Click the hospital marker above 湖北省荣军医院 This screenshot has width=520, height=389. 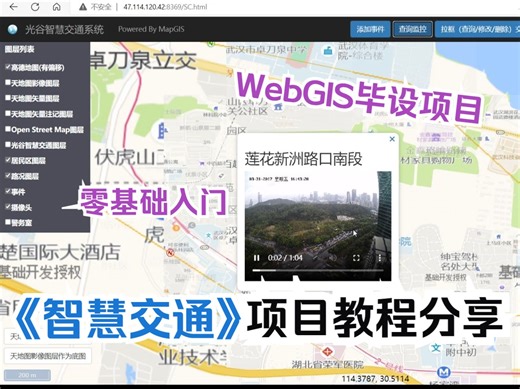point(326,351)
